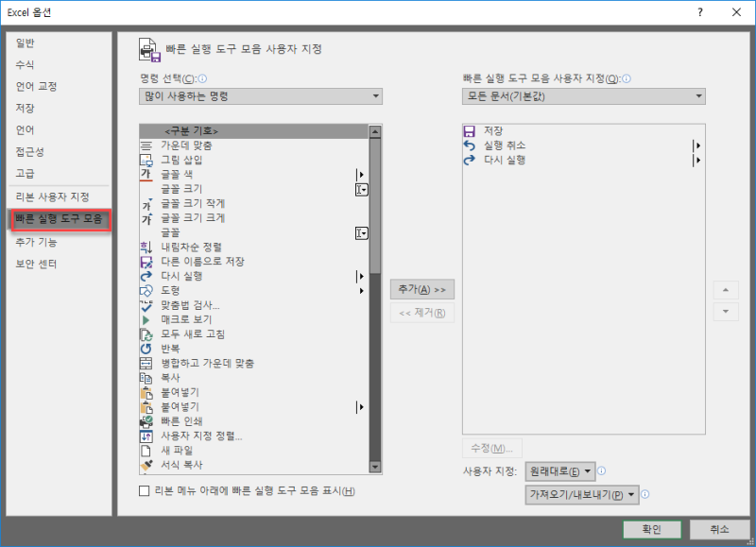The image size is (756, 547).
Task: Select the 글꼴 색 command icon
Action: click(146, 175)
